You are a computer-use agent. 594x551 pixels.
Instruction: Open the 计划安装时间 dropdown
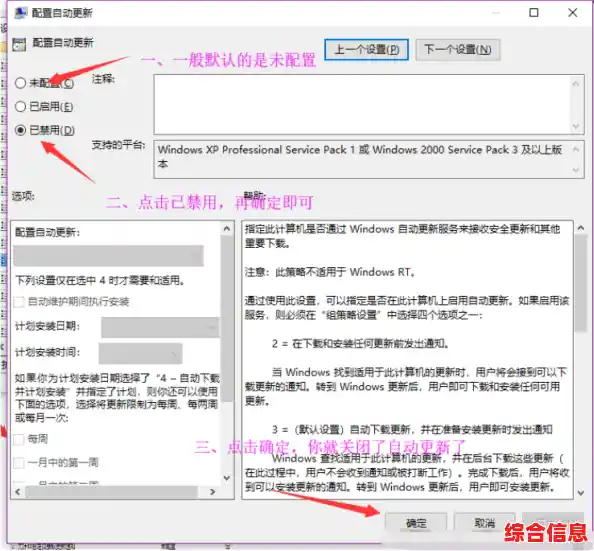click(x=141, y=354)
